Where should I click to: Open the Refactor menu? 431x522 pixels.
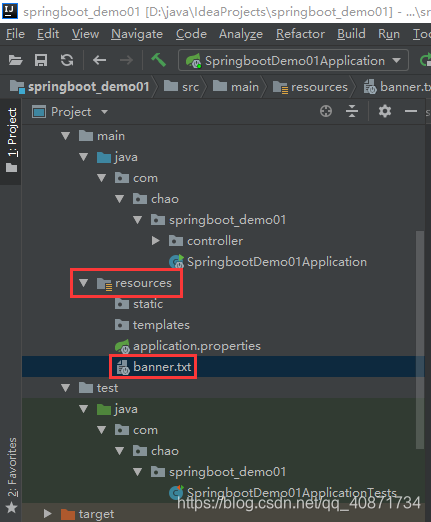tap(300, 34)
